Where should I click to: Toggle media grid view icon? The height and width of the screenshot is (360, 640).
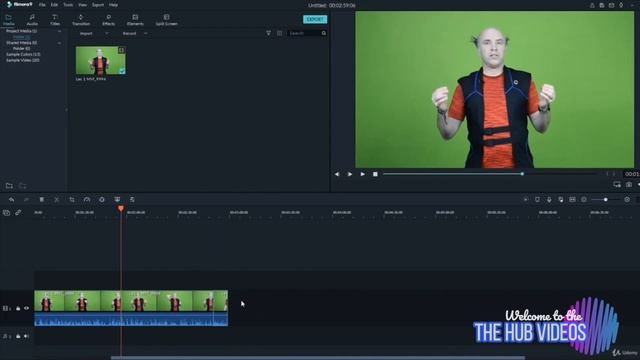click(x=280, y=33)
